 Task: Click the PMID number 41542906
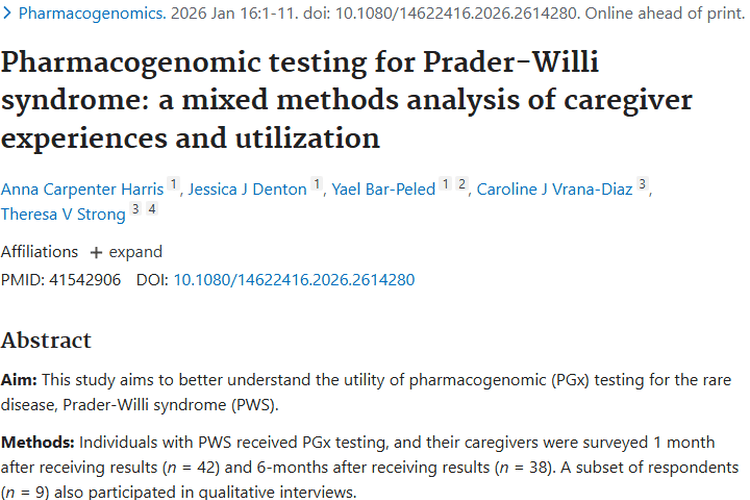[84, 280]
